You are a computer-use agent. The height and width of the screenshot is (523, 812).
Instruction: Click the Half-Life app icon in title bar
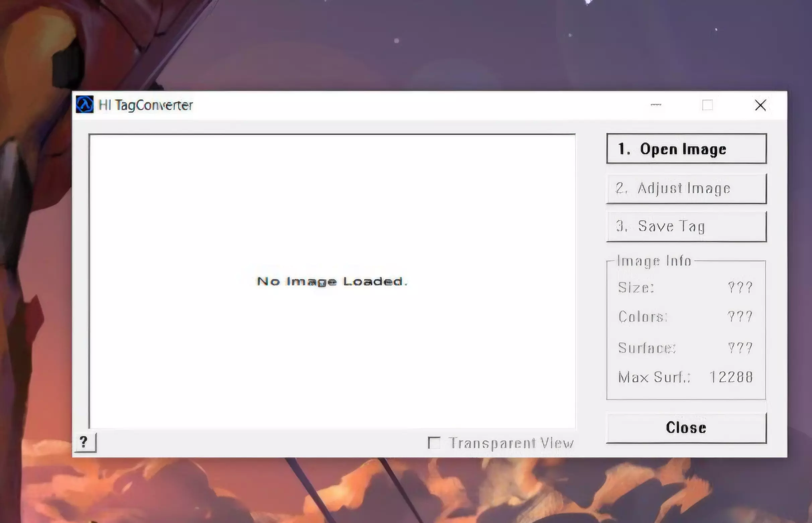[x=84, y=105]
